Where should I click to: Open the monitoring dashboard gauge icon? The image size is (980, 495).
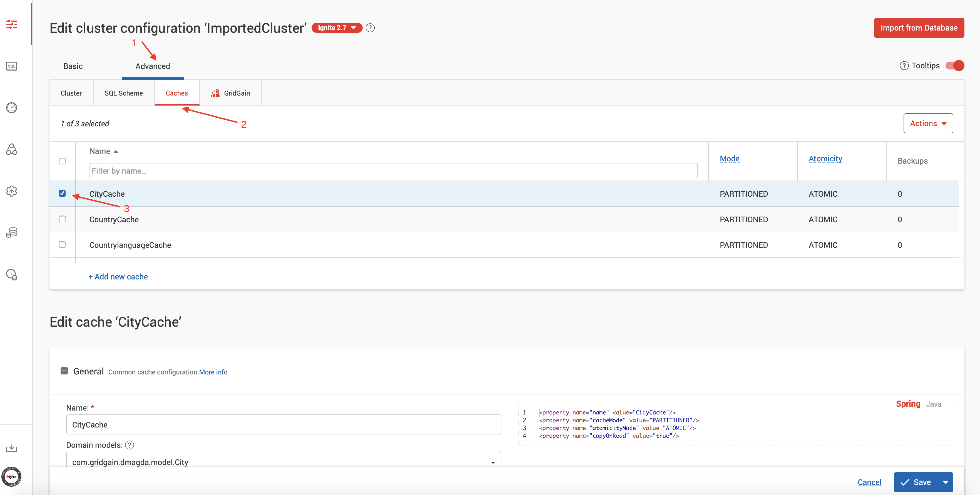11,107
